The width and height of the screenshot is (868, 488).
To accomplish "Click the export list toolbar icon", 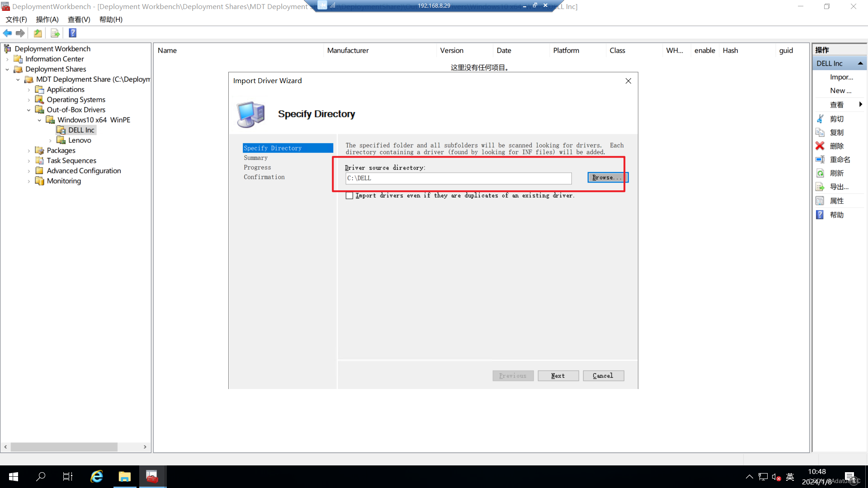I will tap(55, 33).
